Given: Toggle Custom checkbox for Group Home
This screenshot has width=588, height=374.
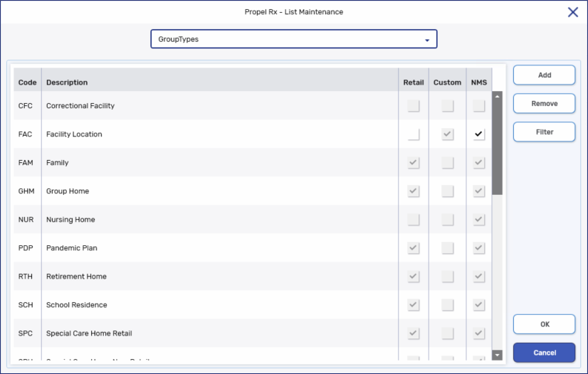Looking at the screenshot, I should pos(447,191).
